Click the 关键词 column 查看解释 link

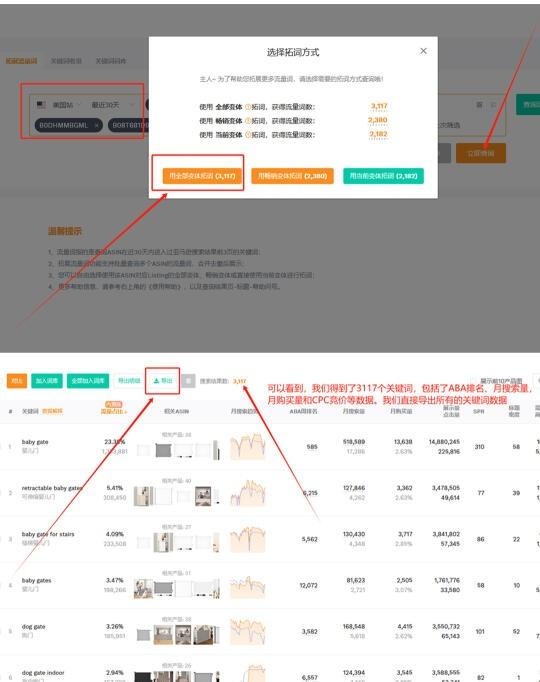point(52,411)
